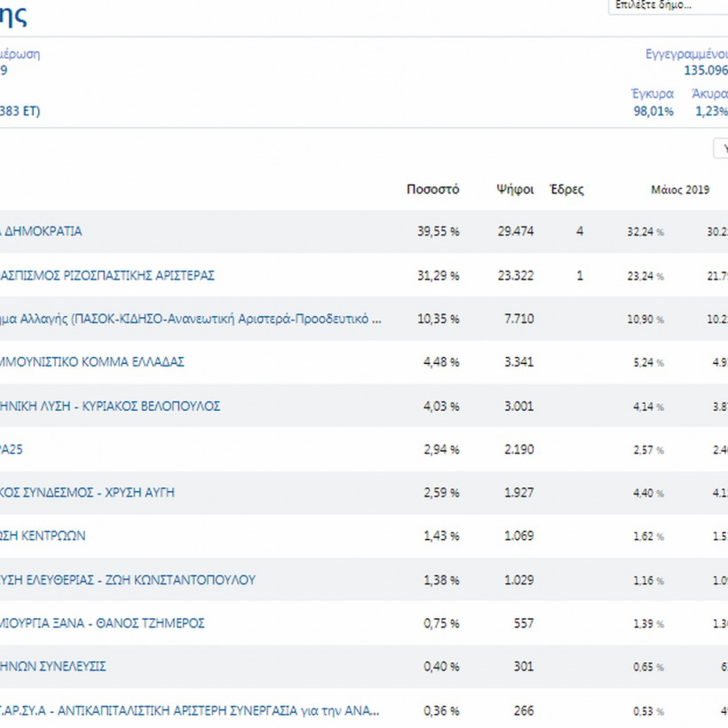Click the 1.927 votes cell

[x=519, y=493]
